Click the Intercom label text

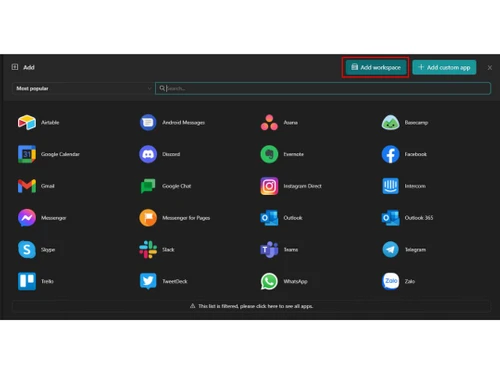tap(415, 186)
